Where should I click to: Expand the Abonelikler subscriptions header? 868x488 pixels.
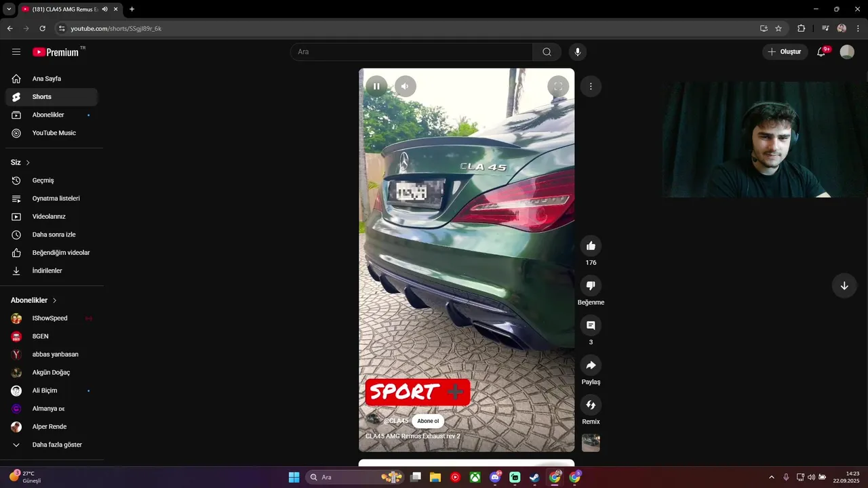point(34,300)
